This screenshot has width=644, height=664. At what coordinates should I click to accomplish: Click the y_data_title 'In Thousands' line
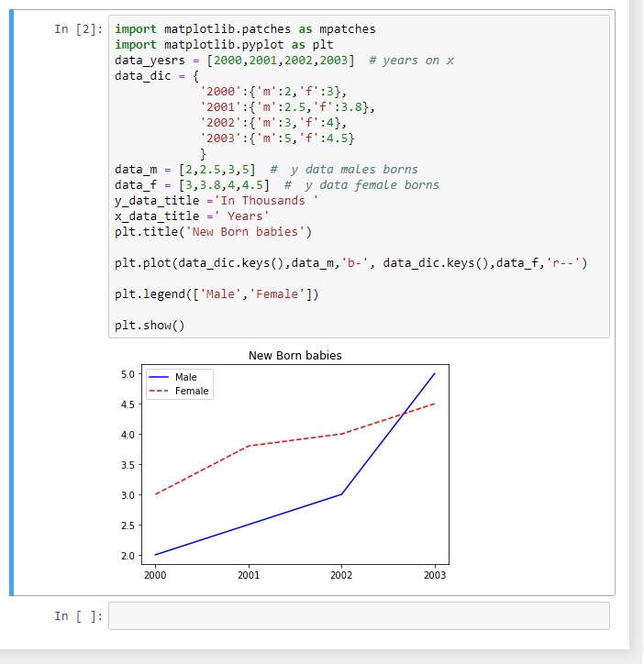pos(217,201)
